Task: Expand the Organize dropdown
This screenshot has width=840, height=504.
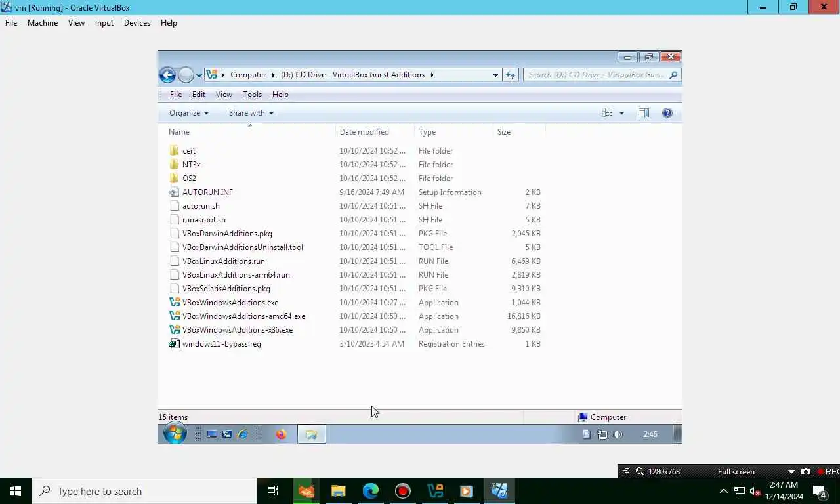Action: tap(189, 113)
